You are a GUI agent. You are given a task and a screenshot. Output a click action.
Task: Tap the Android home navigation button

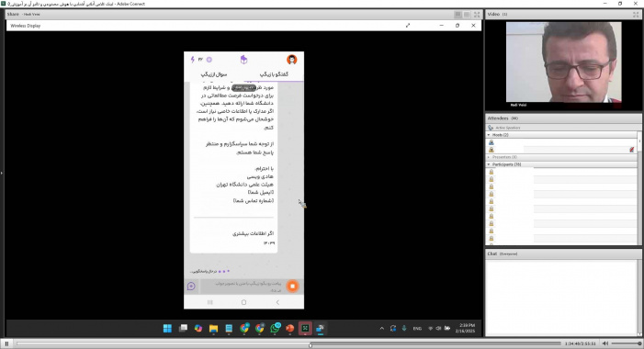243,302
